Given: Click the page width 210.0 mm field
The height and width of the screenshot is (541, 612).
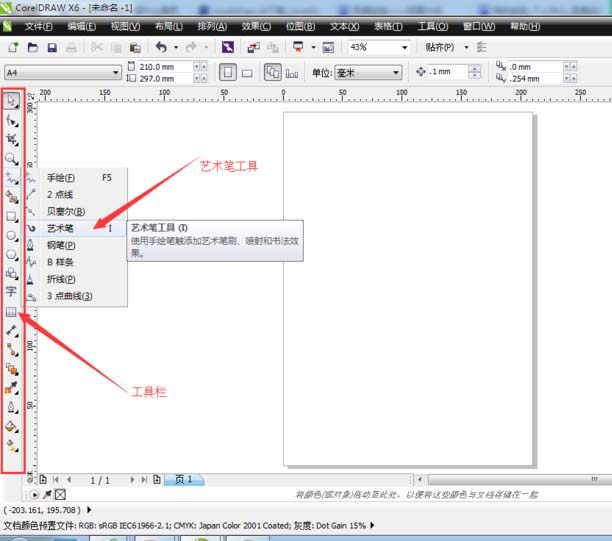Looking at the screenshot, I should (165, 67).
